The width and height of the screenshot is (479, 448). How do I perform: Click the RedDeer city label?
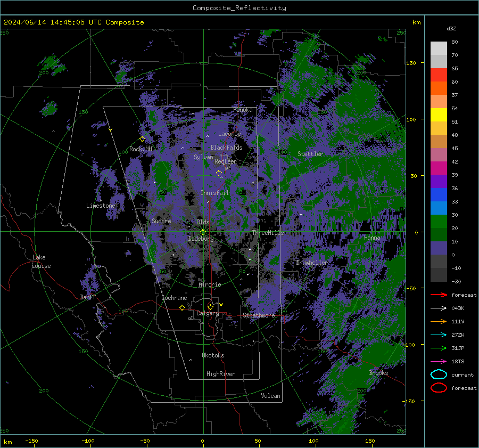click(x=226, y=161)
